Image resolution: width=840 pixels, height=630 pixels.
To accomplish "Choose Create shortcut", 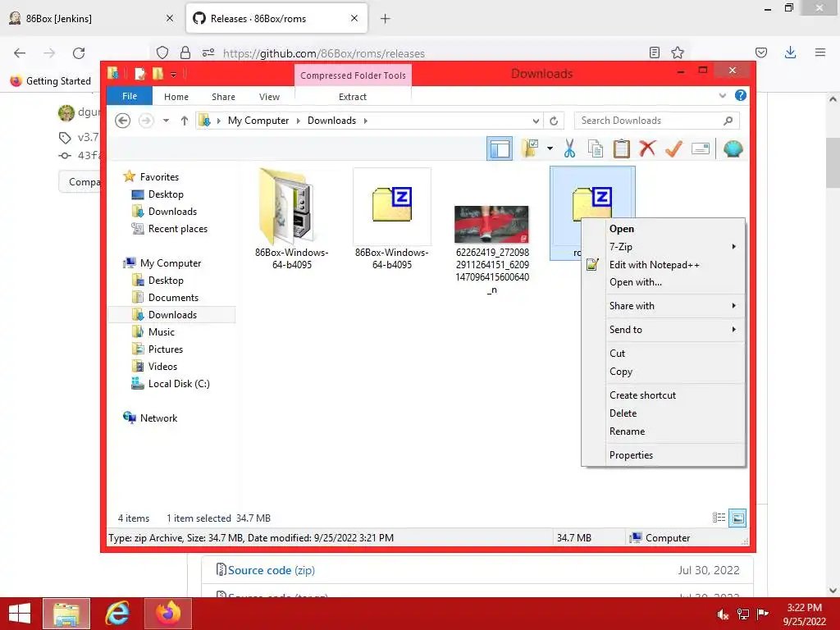I will coord(664,395).
